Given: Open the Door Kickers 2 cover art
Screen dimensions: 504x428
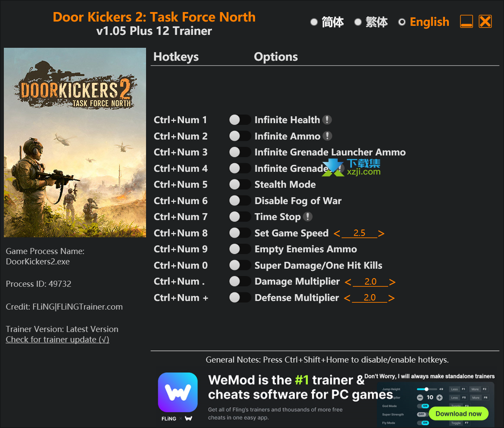Looking at the screenshot, I should 75,143.
